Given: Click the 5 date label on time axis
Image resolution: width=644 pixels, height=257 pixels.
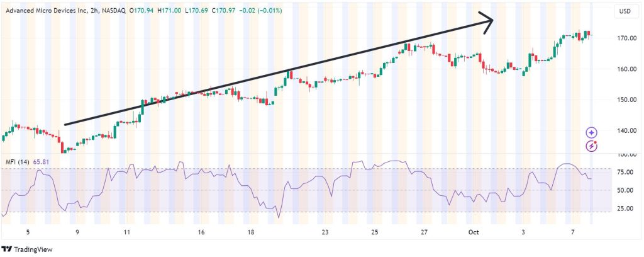Looking at the screenshot, I should point(28,232).
